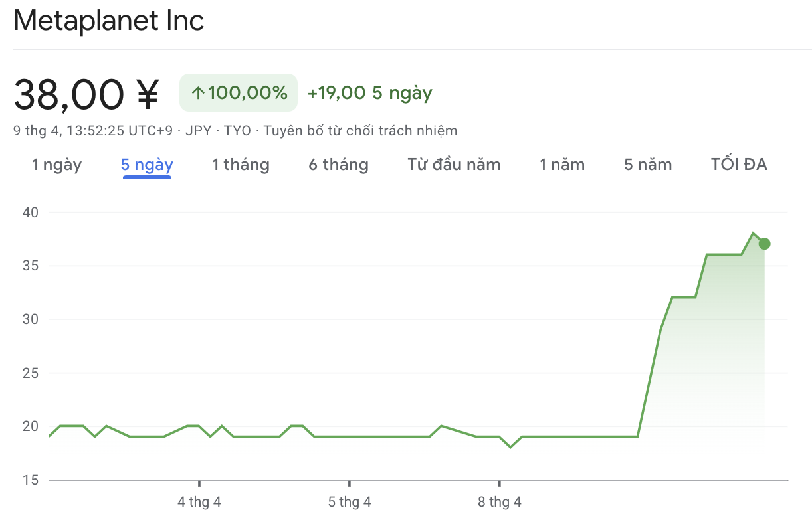Click the 5 thg 4 axis marker
This screenshot has height=526, width=812.
[x=350, y=502]
